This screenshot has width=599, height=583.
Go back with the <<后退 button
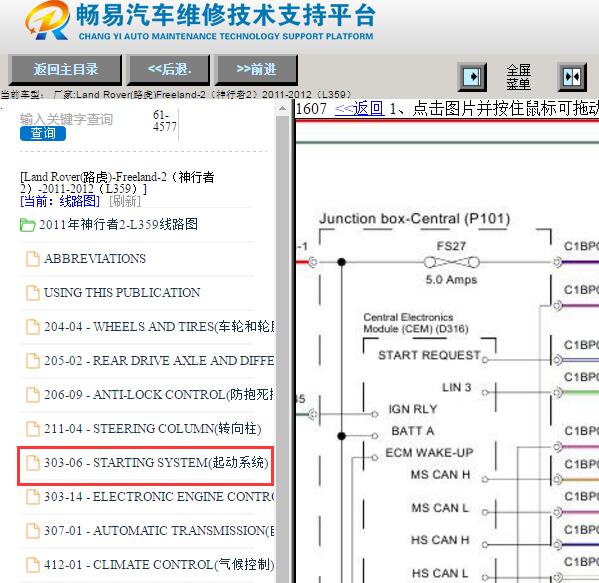[168, 70]
